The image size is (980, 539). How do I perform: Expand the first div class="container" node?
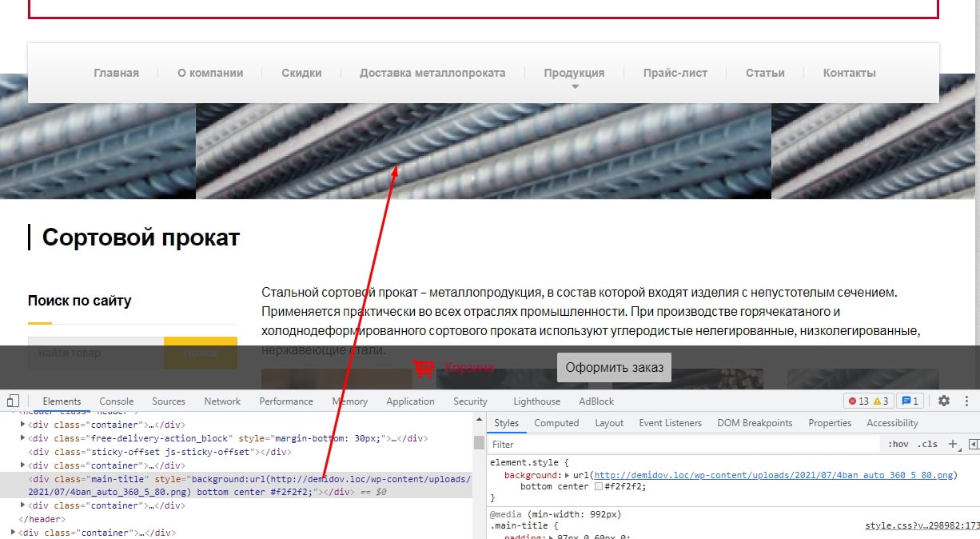pos(22,425)
